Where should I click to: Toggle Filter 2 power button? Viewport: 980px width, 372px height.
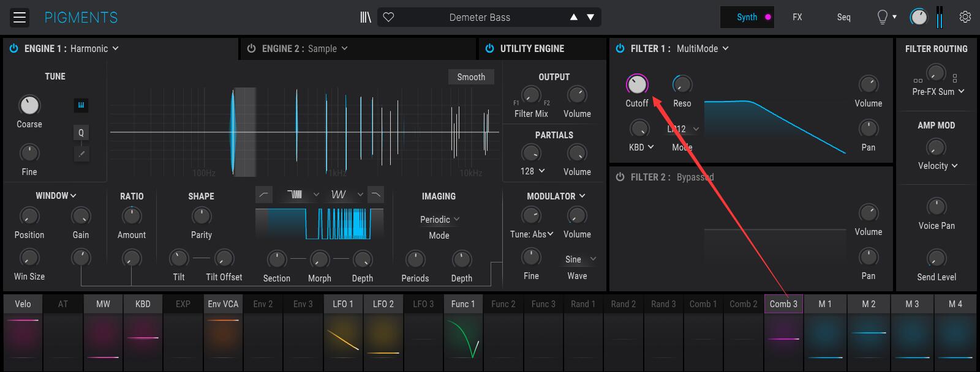pyautogui.click(x=620, y=177)
